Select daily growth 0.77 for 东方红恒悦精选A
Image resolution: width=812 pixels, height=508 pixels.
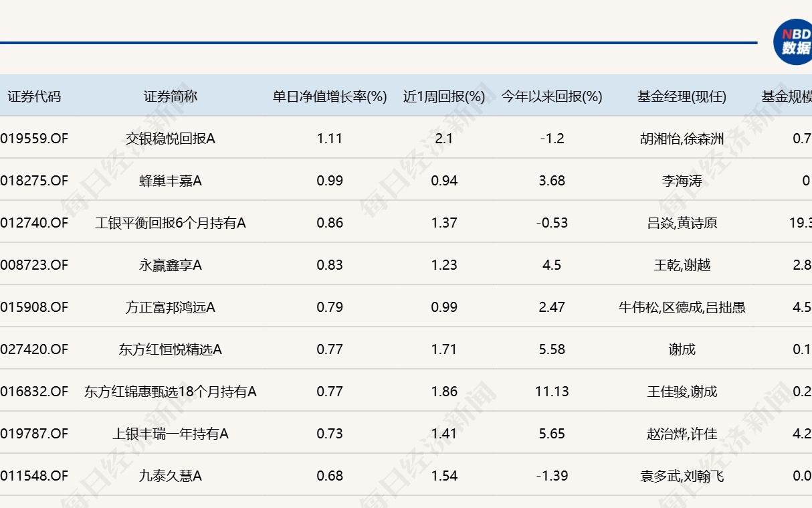point(330,349)
